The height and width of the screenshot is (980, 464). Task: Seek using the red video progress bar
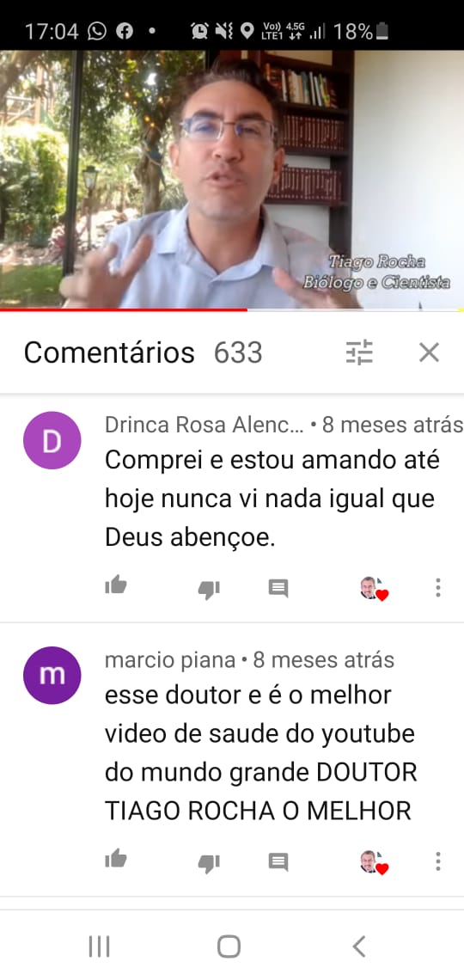(232, 309)
